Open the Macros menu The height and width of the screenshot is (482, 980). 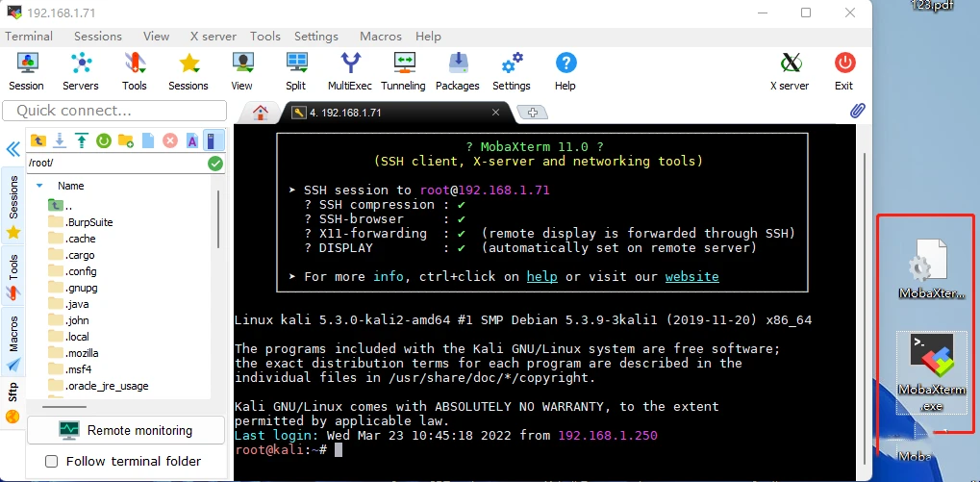coord(381,37)
